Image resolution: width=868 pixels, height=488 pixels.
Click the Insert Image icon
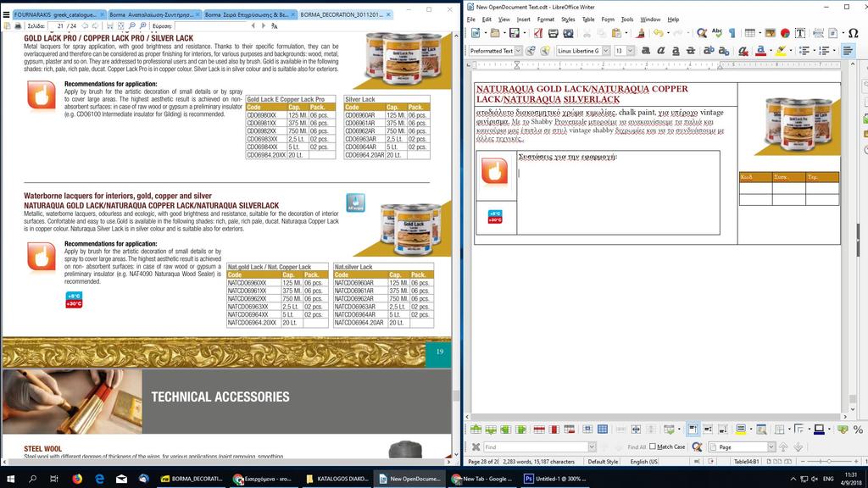[770, 33]
